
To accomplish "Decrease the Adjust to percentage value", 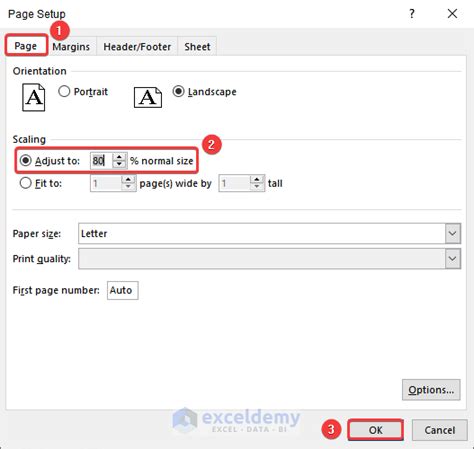I will 119,164.
